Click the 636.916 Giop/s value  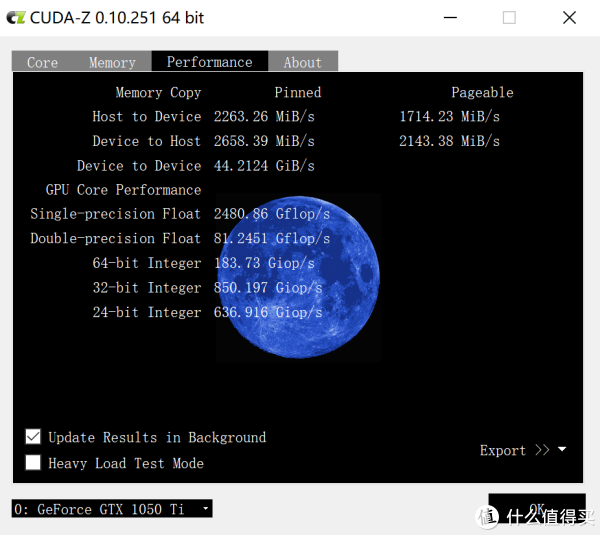point(268,312)
